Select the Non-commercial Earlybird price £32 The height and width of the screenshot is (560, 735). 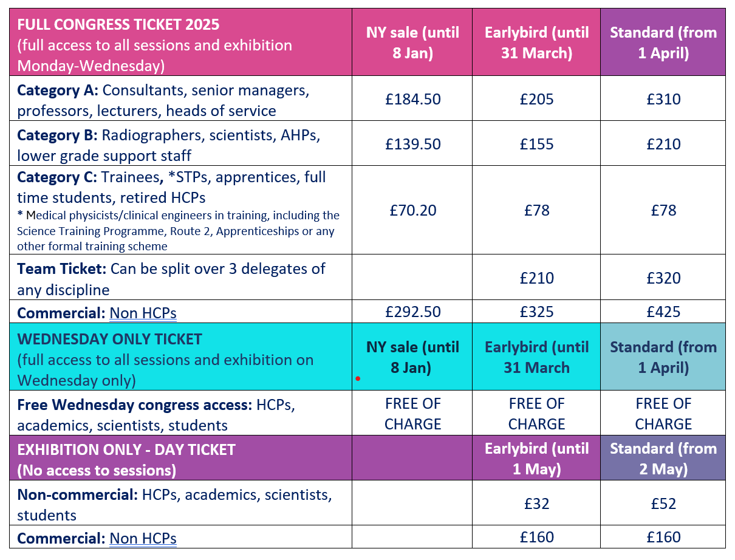[537, 504]
